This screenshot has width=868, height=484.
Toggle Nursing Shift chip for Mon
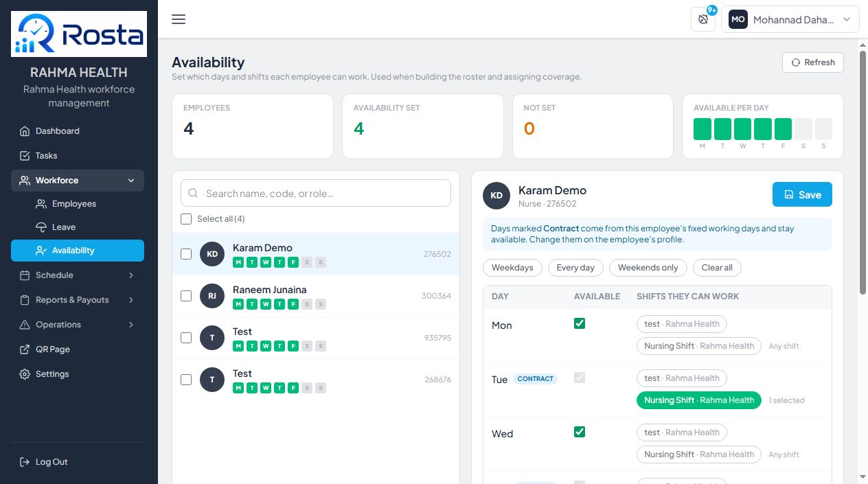click(x=699, y=346)
